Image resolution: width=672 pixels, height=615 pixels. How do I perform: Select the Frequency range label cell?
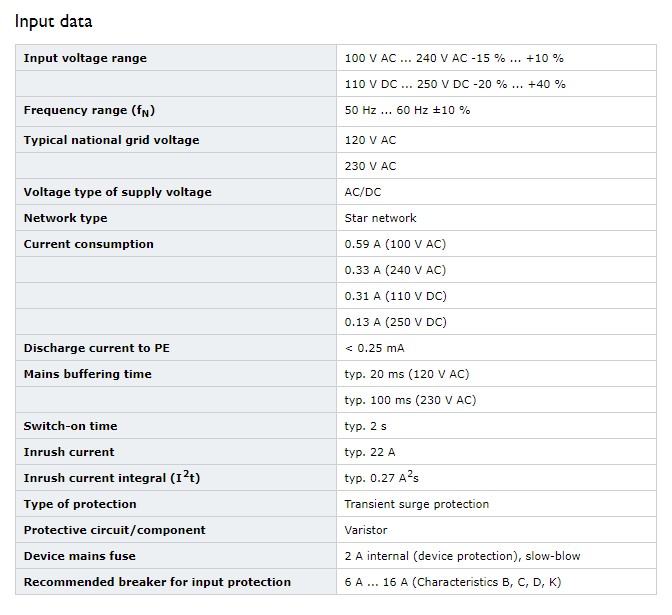176,111
